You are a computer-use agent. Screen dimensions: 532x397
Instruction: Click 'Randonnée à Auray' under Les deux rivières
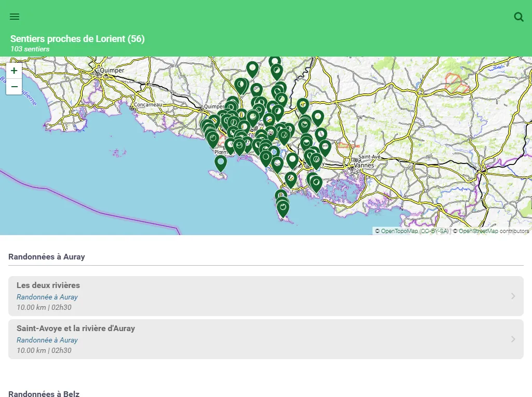(47, 297)
